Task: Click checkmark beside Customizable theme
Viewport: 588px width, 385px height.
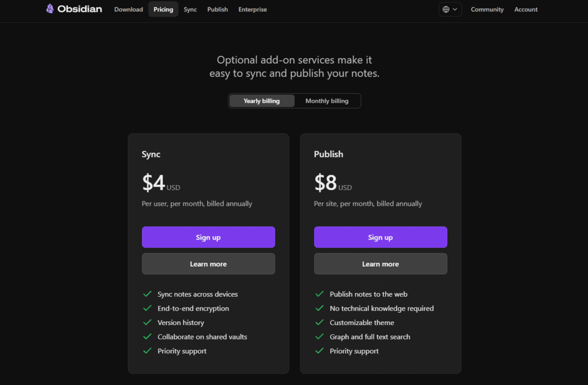Action: 319,322
